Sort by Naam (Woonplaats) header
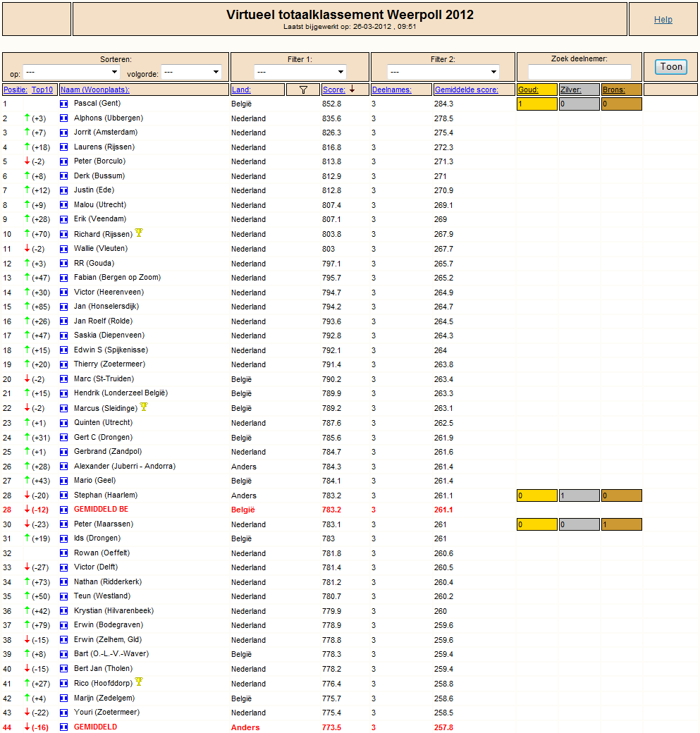The height and width of the screenshot is (733, 700). pos(95,90)
